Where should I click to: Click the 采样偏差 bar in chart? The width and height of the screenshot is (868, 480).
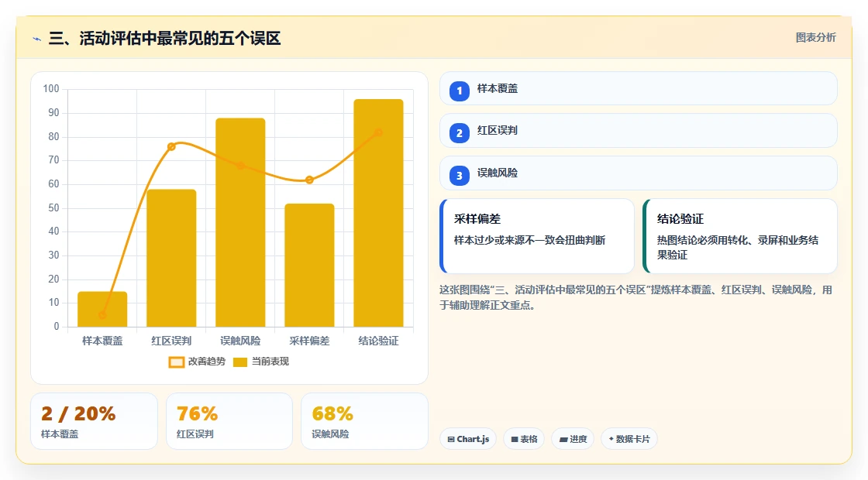click(x=309, y=266)
